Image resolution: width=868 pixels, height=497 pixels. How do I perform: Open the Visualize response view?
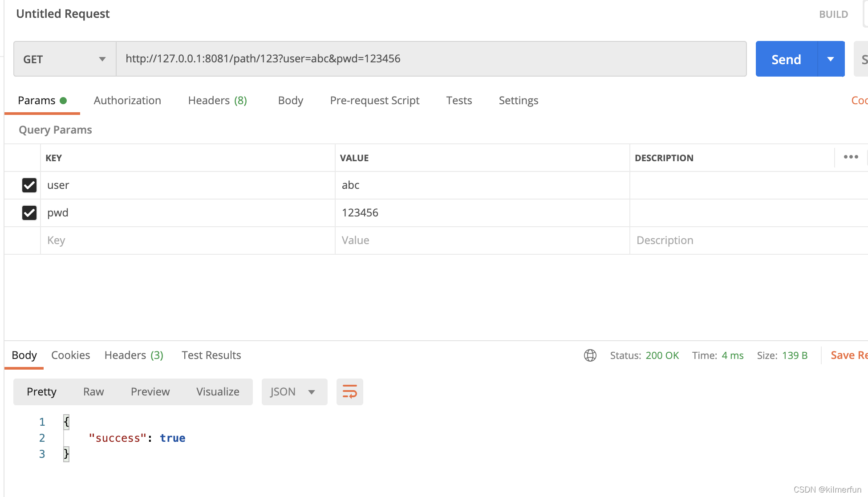point(218,392)
